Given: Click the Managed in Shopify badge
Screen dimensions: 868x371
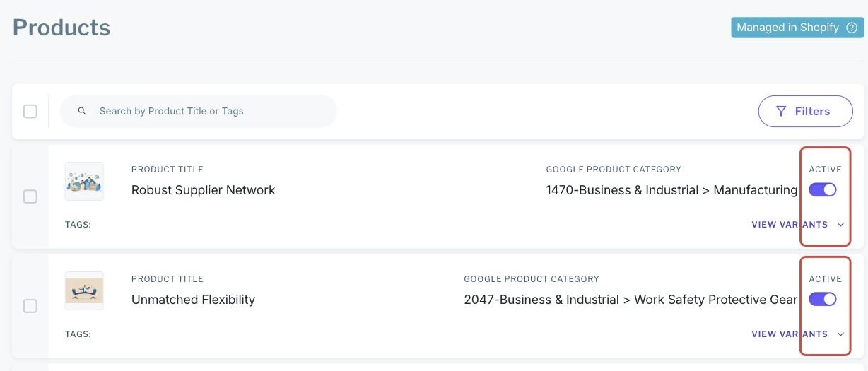Looking at the screenshot, I should 787,28.
